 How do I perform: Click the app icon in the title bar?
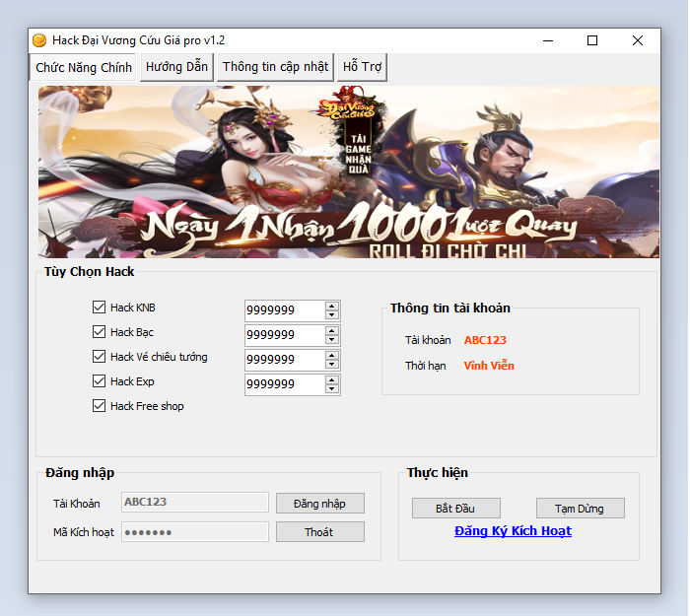tap(39, 40)
